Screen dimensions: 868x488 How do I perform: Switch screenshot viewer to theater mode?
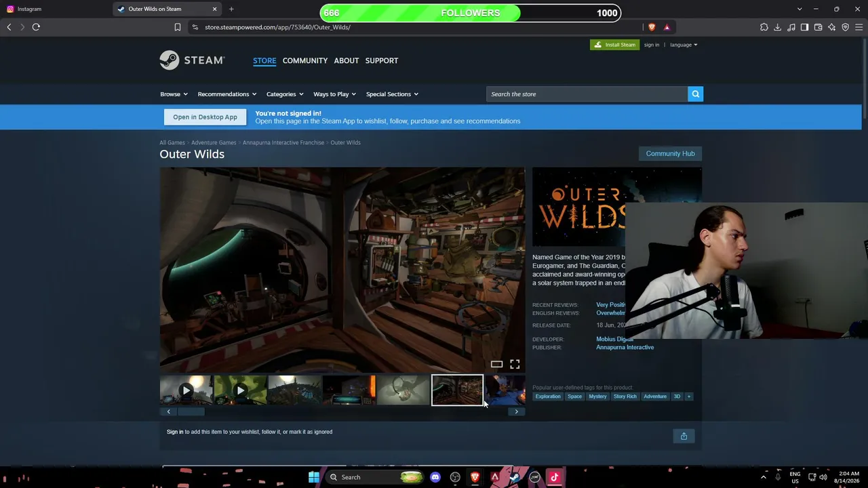click(496, 365)
